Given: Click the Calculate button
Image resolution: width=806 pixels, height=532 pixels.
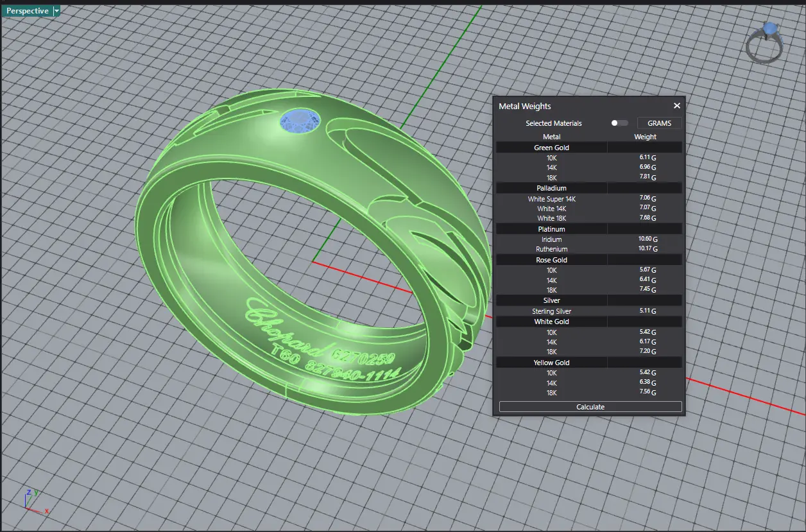Looking at the screenshot, I should pyautogui.click(x=590, y=407).
